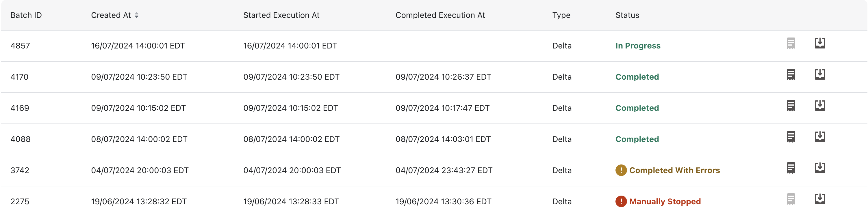The width and height of the screenshot is (868, 221).
Task: View log report for batch 4169
Action: pos(791,106)
